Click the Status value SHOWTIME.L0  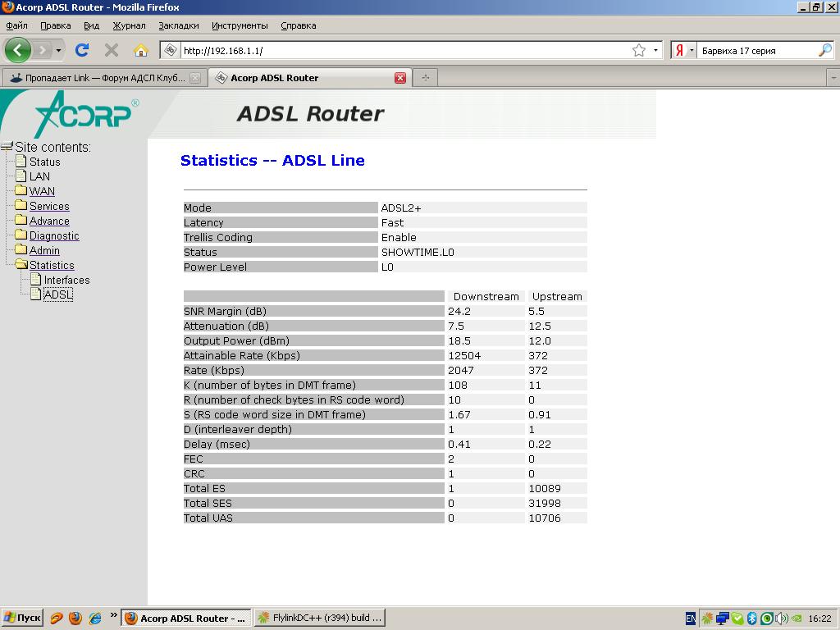(418, 253)
